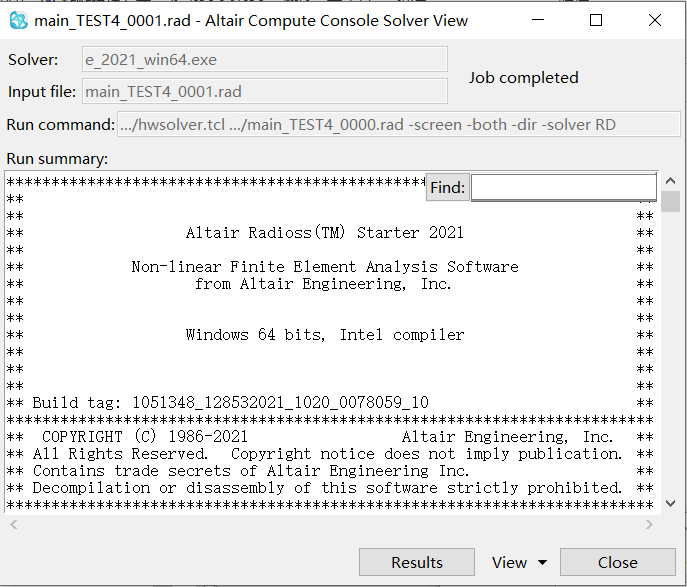687x587 pixels.
Task: Open the Results button
Action: click(417, 562)
